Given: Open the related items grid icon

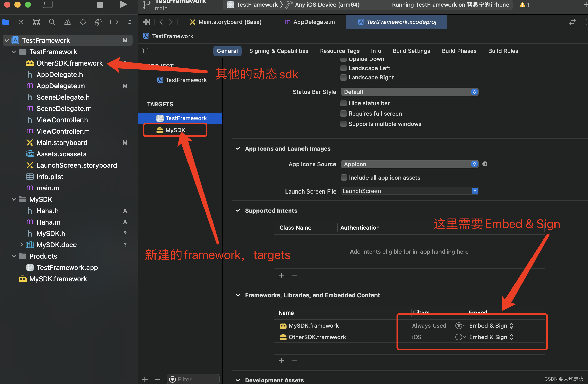Looking at the screenshot, I should [x=146, y=22].
